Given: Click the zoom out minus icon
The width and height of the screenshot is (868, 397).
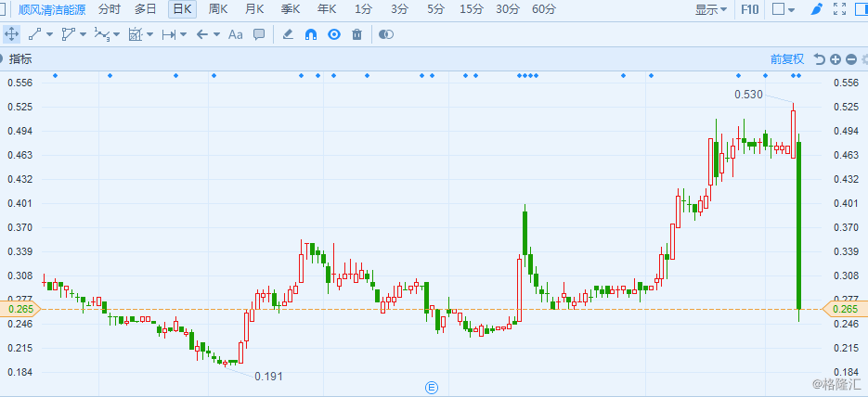Looking at the screenshot, I should pyautogui.click(x=851, y=59).
